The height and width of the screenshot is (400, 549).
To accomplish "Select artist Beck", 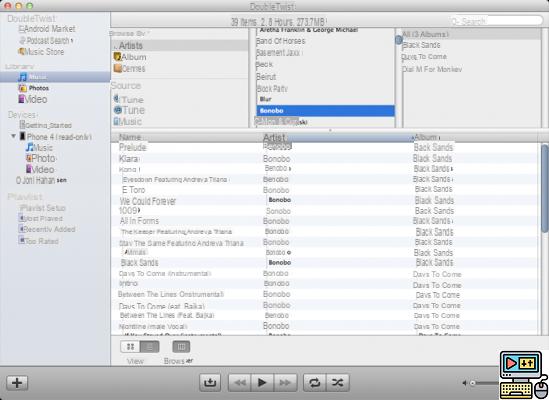I will point(264,64).
